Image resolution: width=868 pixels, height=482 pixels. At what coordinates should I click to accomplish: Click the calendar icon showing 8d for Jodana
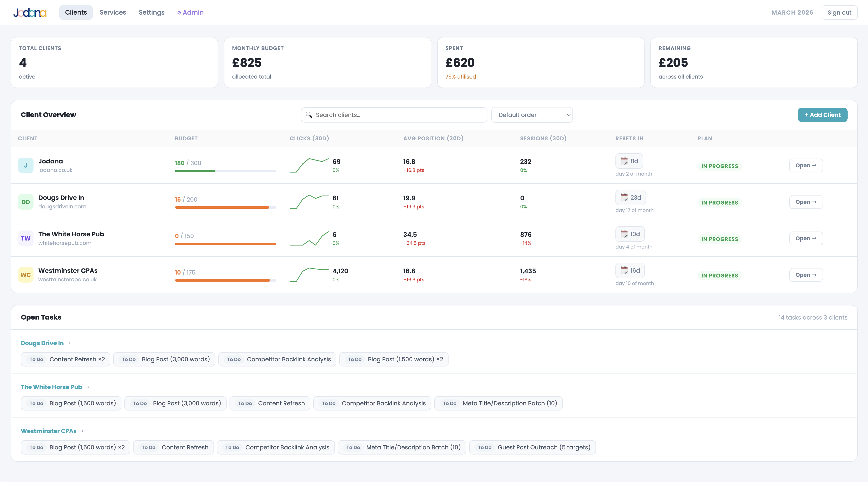623,161
